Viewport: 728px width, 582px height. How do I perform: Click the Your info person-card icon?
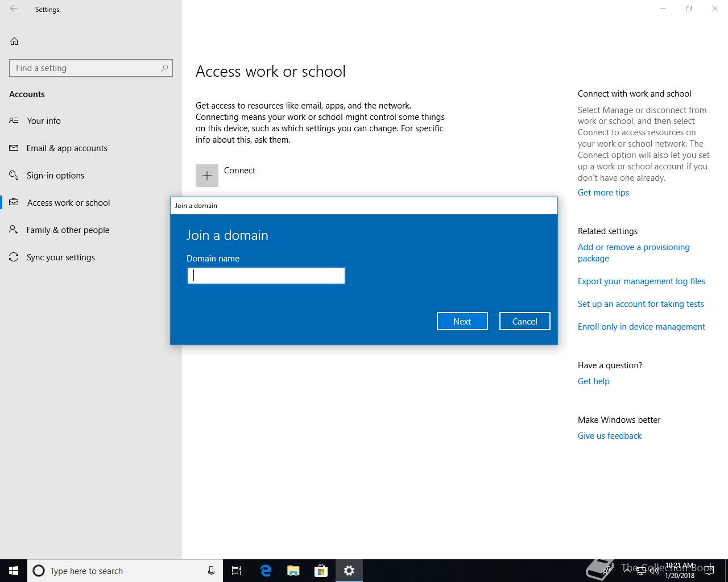[x=14, y=120]
